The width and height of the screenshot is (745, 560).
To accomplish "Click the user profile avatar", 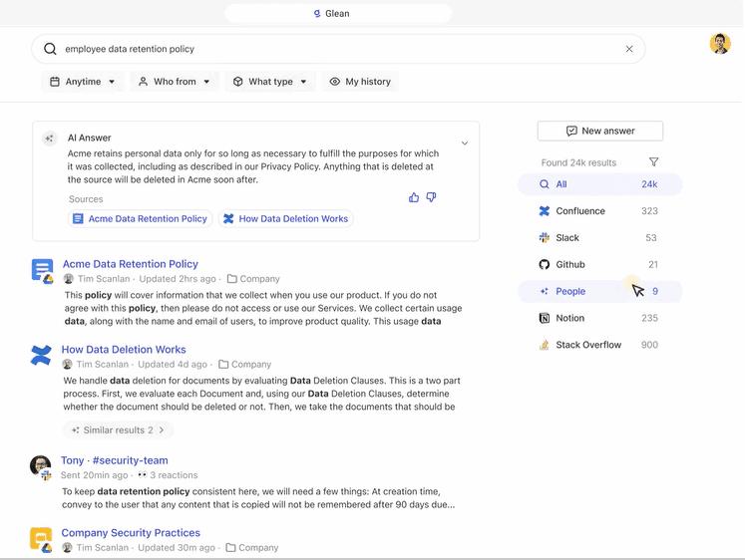I will click(x=719, y=44).
